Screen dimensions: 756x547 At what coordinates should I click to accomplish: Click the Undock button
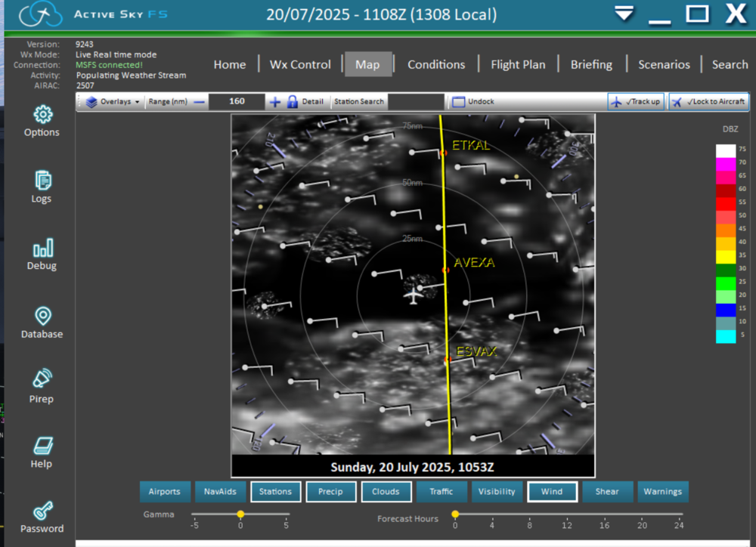tap(473, 102)
